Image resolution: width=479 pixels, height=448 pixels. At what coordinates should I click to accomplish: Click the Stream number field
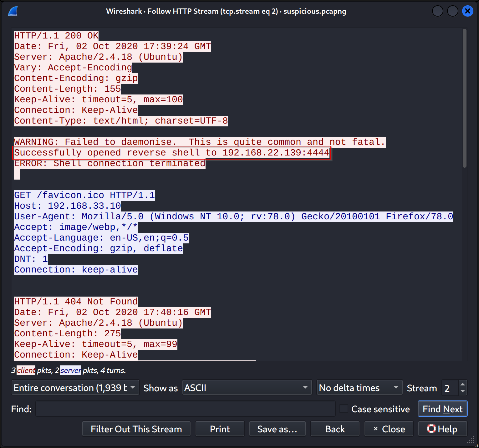(x=450, y=388)
